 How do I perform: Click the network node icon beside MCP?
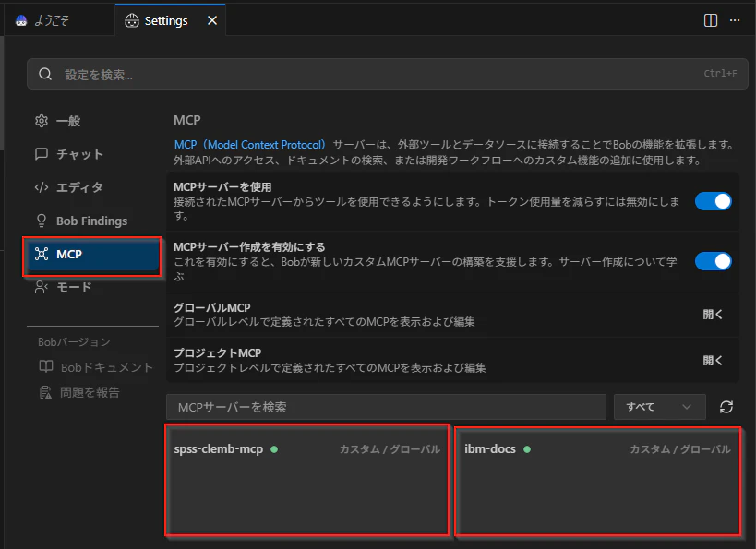42,254
